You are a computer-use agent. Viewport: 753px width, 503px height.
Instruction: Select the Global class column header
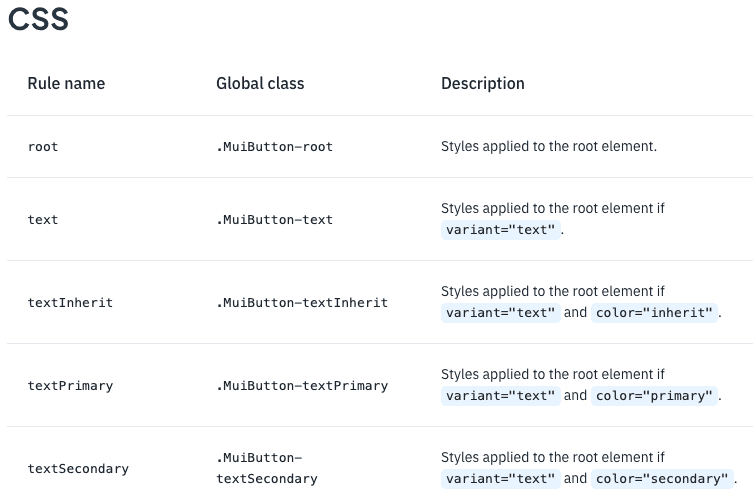[260, 83]
